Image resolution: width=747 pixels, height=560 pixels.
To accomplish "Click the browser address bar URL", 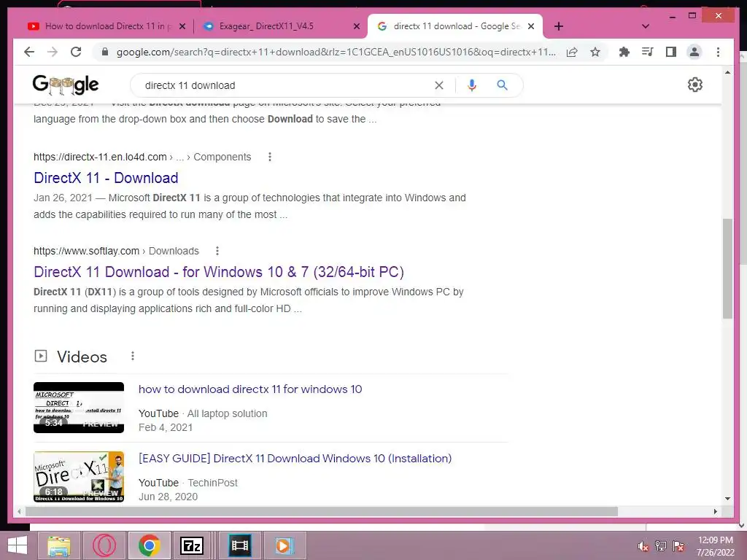I will 336,52.
